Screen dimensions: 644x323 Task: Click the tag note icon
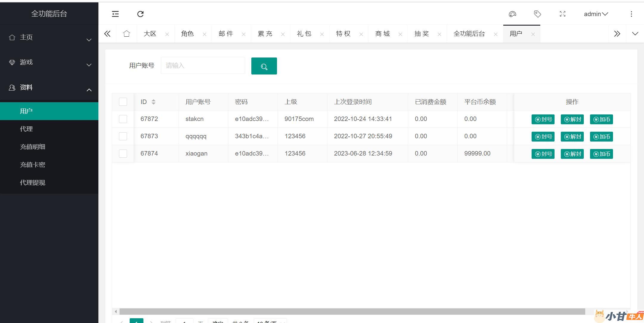point(537,14)
